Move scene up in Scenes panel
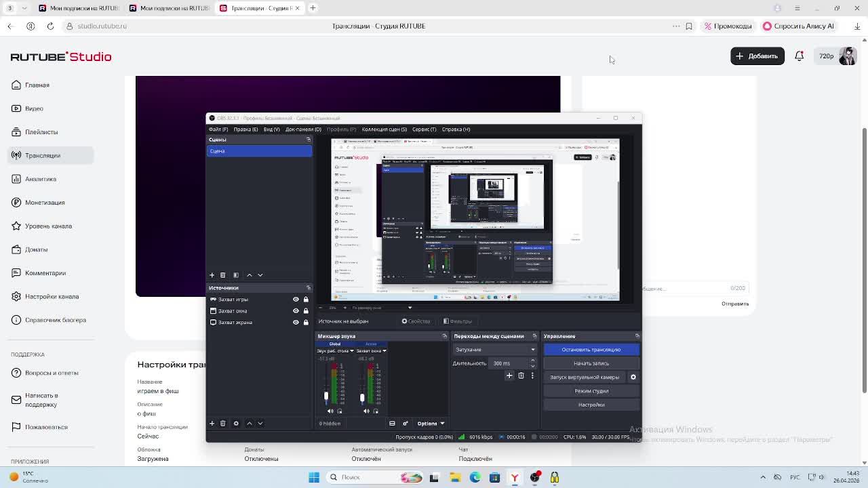868x488 pixels. pyautogui.click(x=249, y=275)
